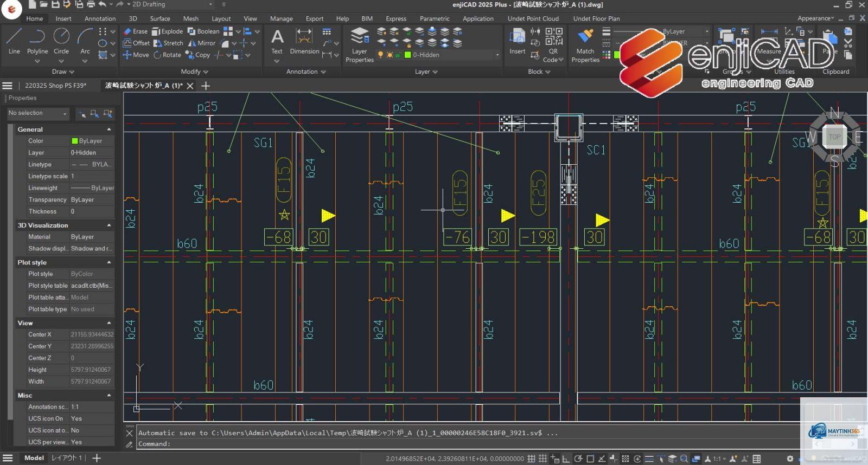868x465 pixels.
Task: Start the Rotate command
Action: coord(167,55)
